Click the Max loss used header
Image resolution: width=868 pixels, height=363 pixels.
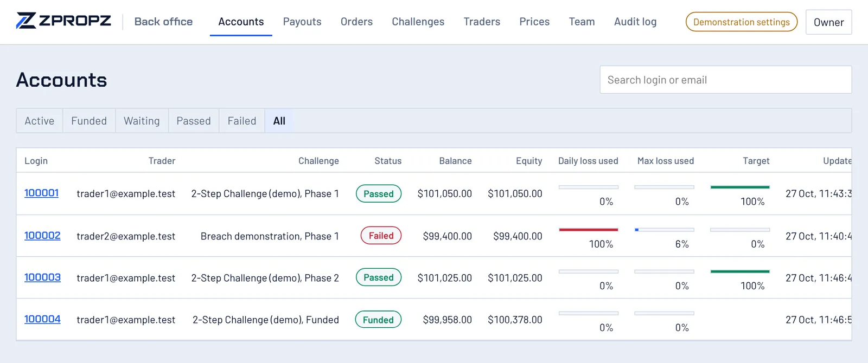coord(666,161)
